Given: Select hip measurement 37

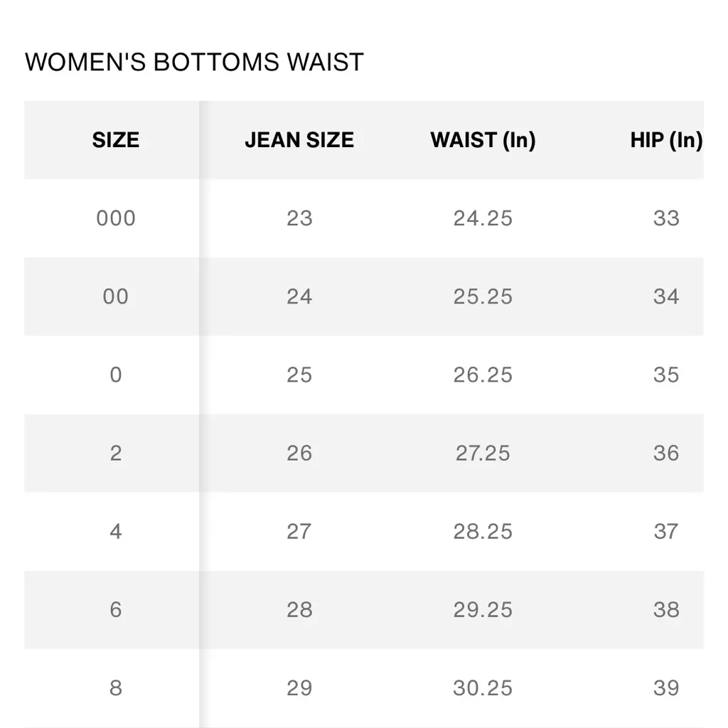Looking at the screenshot, I should pyautogui.click(x=666, y=531).
